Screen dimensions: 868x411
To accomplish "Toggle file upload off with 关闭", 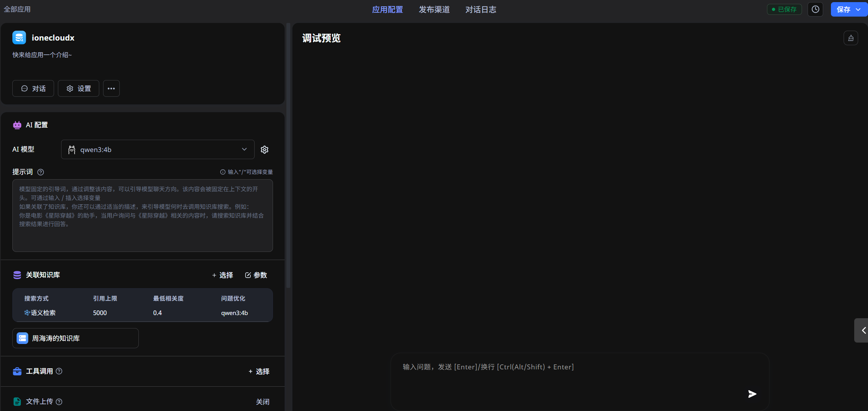I will point(263,401).
